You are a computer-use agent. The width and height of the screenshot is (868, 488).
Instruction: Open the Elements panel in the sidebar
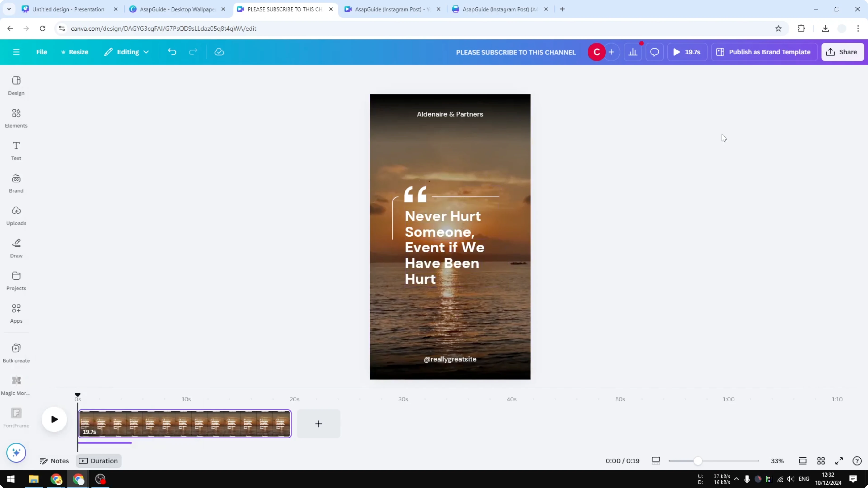(x=16, y=118)
